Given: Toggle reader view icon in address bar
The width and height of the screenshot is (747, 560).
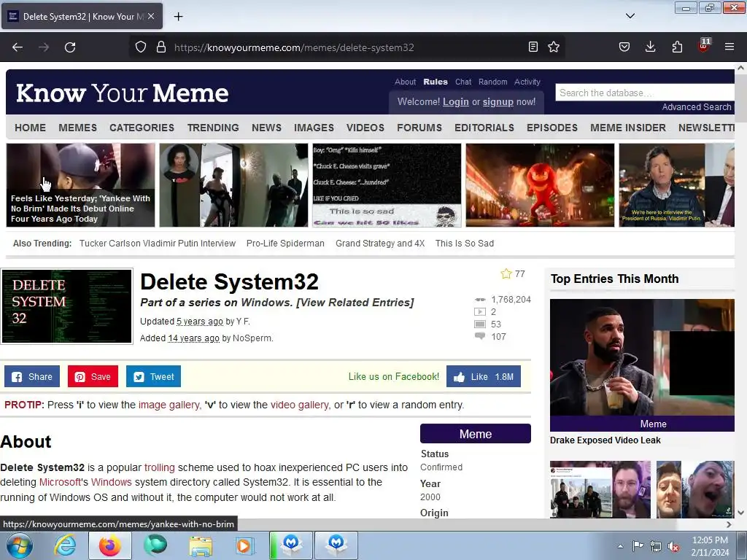Looking at the screenshot, I should tap(533, 47).
